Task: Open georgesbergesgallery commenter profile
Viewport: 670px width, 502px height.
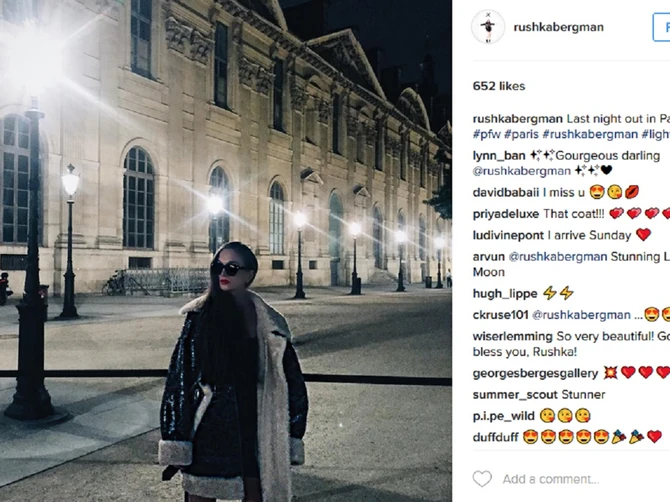Action: coord(535,373)
